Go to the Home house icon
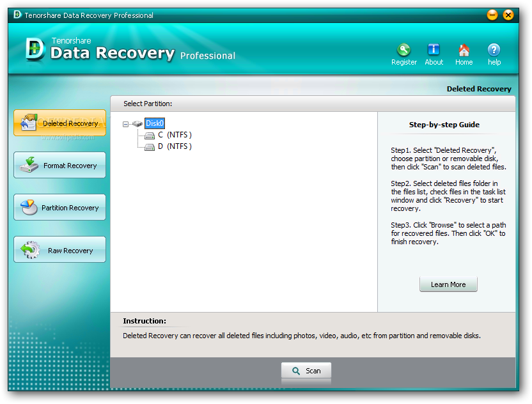Screen dimensions: 532x404 click(x=464, y=50)
